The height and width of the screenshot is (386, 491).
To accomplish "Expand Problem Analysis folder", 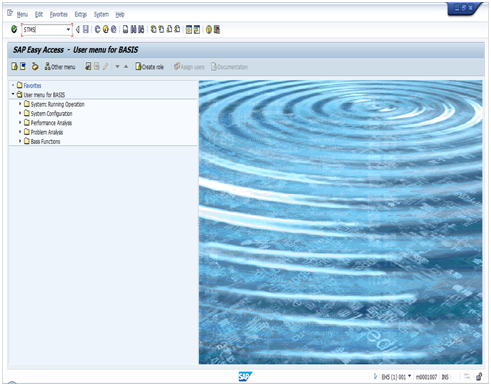I will coord(20,132).
